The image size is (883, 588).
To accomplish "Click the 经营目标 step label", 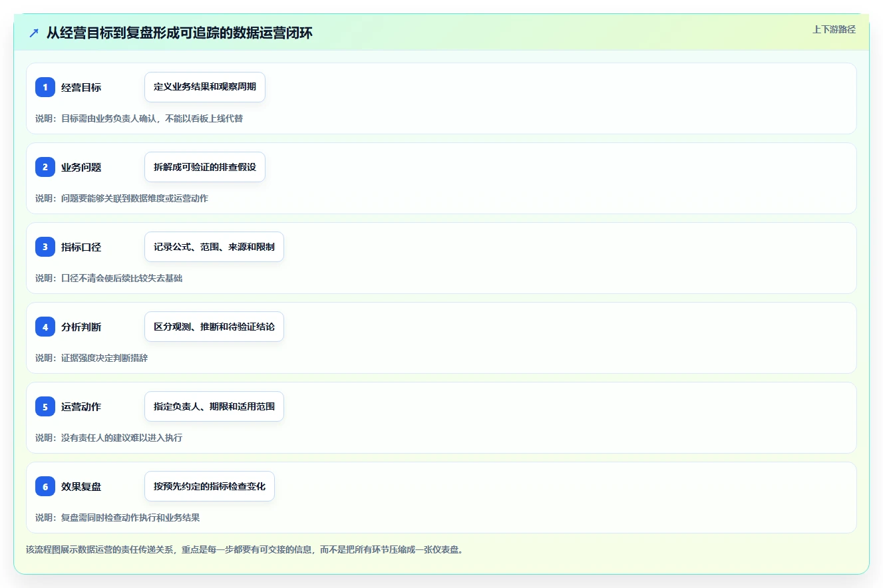I will (81, 87).
